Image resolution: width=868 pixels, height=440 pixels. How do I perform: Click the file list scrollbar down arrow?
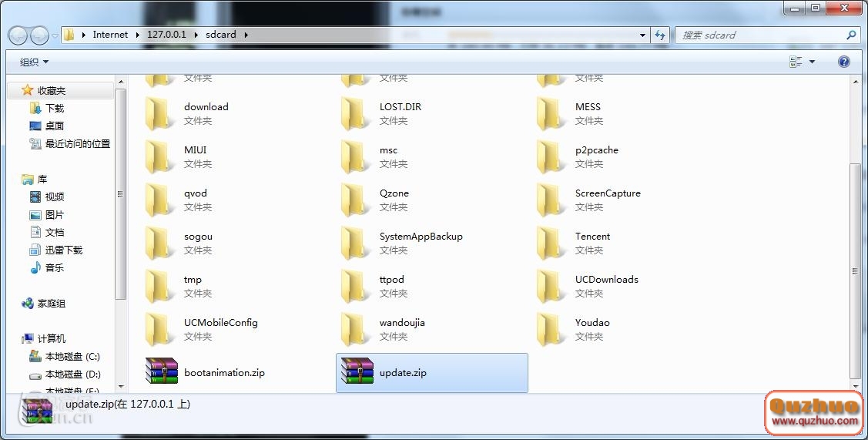point(856,387)
